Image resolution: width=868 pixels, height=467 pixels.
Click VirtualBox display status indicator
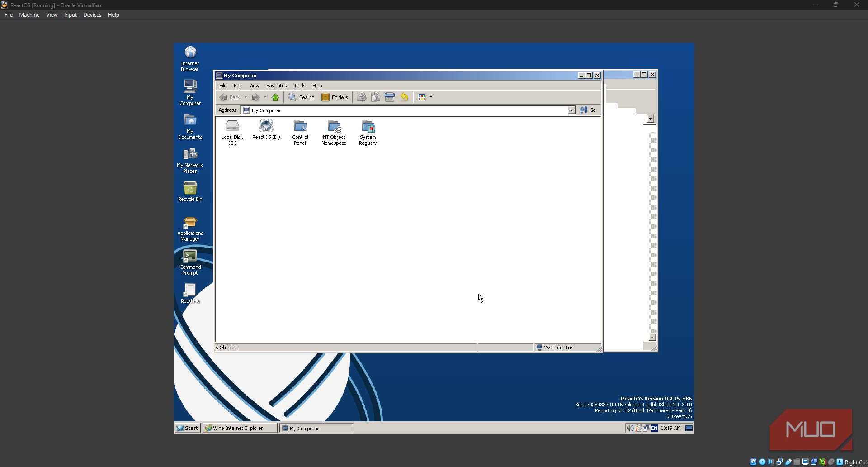[x=805, y=462]
